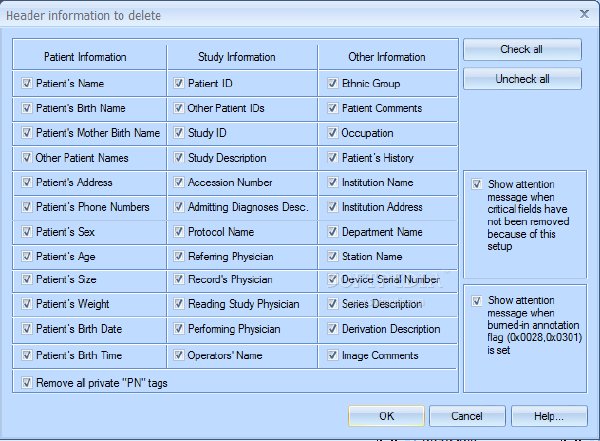Toggle the Accession Number checkbox
The width and height of the screenshot is (600, 441).
(179, 182)
